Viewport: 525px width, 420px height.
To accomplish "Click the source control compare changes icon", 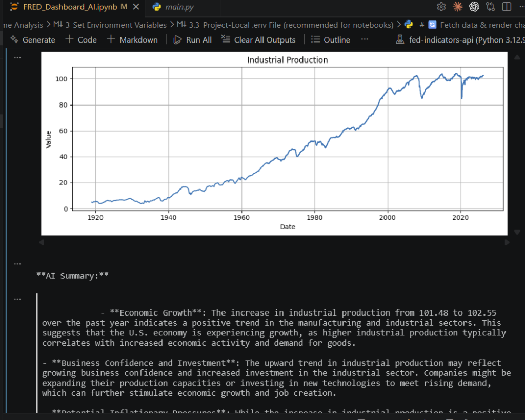I will click(491, 7).
